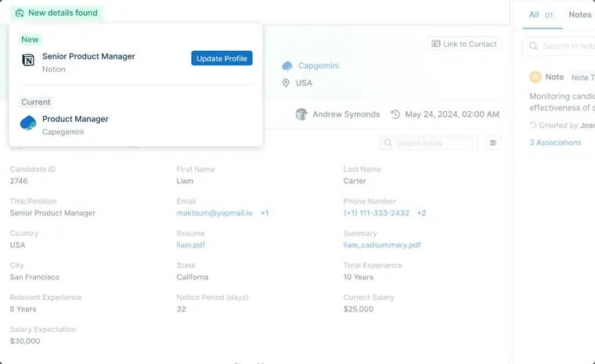Click the Search in notes input box
The height and width of the screenshot is (364, 595).
click(x=558, y=46)
